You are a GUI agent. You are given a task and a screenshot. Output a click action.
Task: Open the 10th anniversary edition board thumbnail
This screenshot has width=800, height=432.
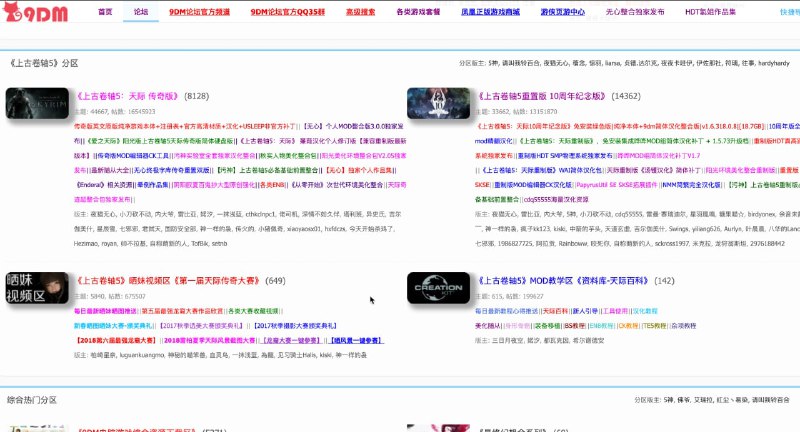438,103
